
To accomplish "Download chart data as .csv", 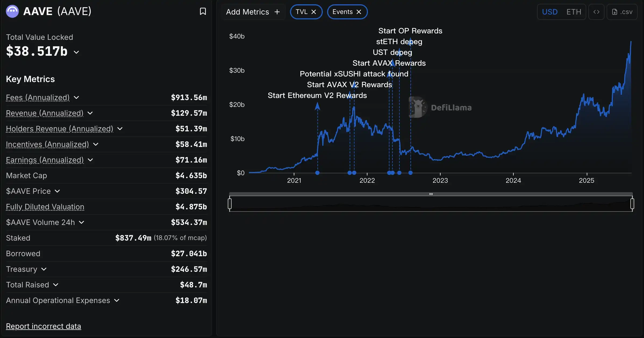I will [x=622, y=12].
